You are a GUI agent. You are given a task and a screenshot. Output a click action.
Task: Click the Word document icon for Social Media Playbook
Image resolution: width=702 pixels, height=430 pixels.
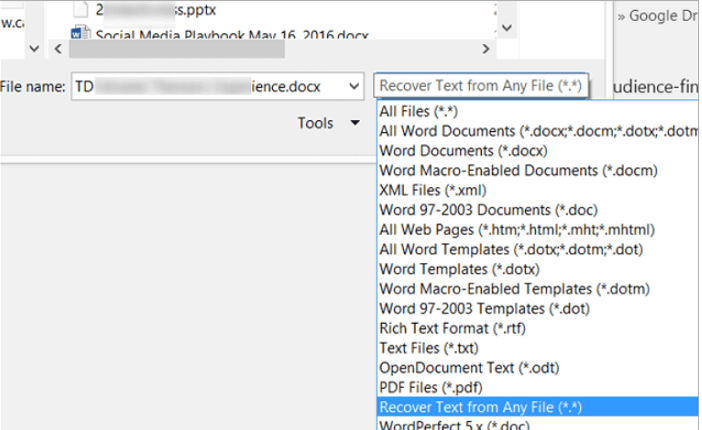coord(80,33)
